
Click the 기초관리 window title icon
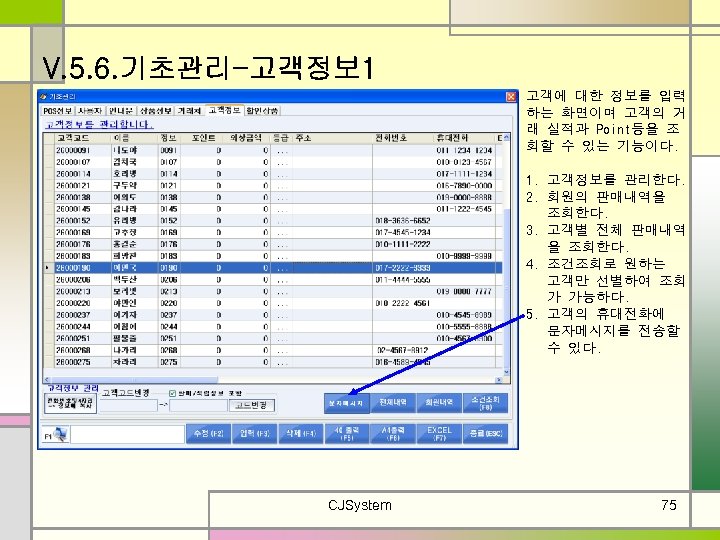[x=43, y=96]
